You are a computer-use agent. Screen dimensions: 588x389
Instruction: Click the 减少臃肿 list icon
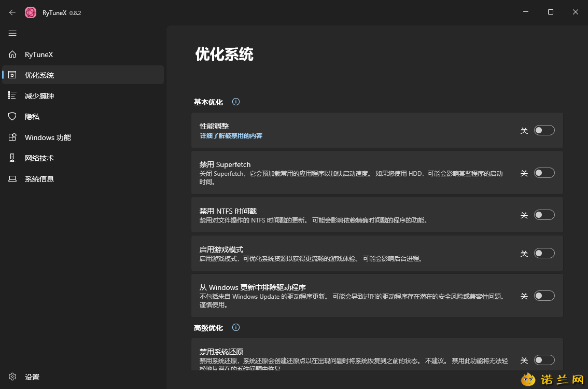(12, 95)
